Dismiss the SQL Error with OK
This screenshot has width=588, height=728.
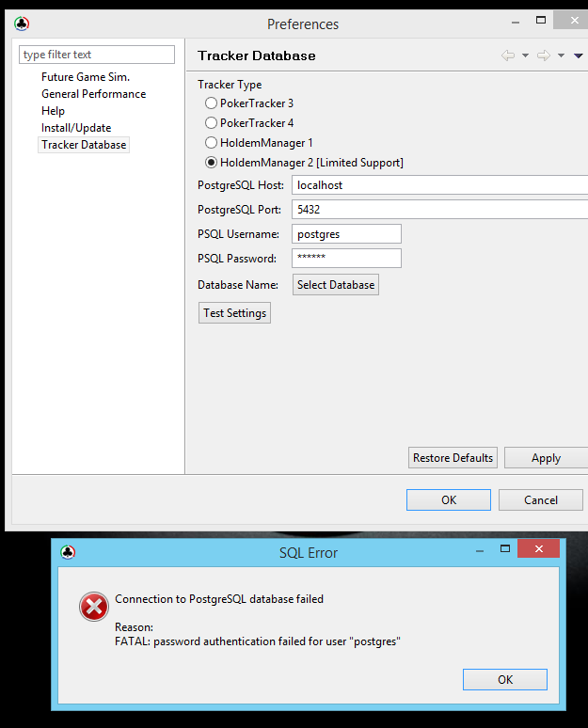505,680
